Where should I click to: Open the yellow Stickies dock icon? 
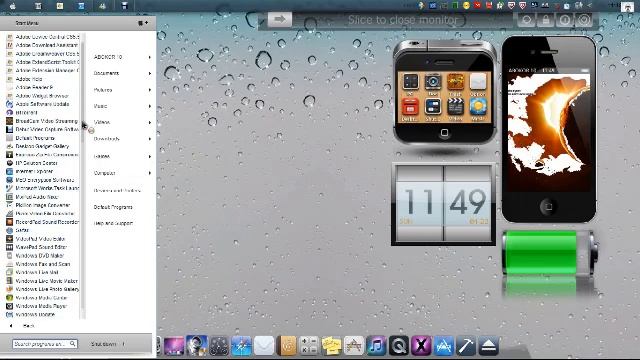coord(331,346)
